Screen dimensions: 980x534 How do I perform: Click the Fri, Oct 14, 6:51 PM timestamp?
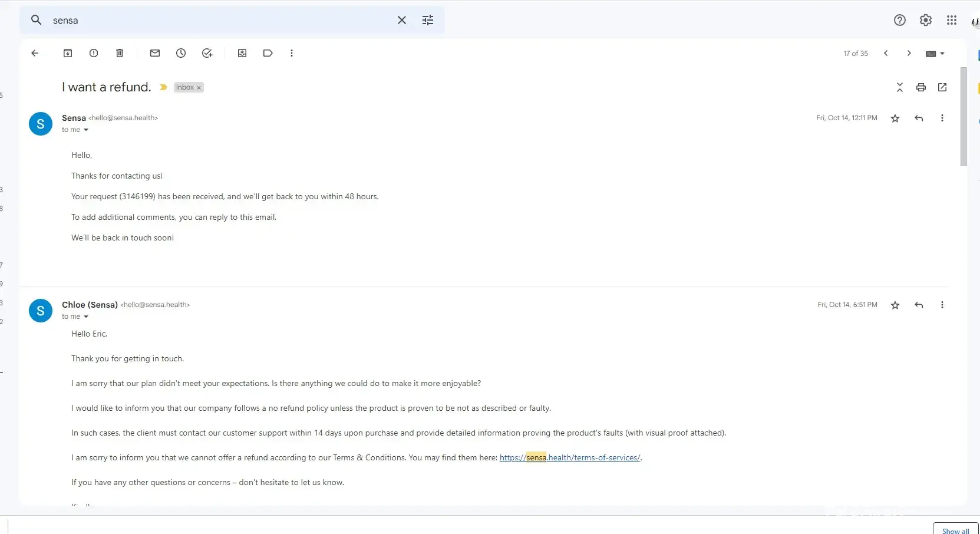click(x=847, y=305)
